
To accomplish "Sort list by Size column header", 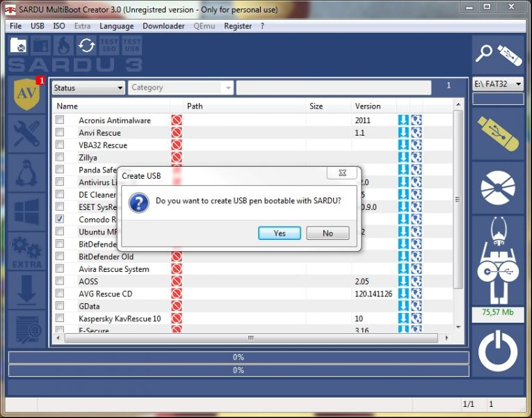I will 328,106.
